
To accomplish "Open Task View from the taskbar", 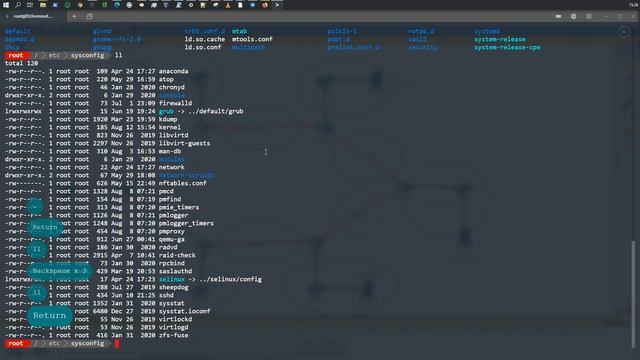I will point(30,5).
